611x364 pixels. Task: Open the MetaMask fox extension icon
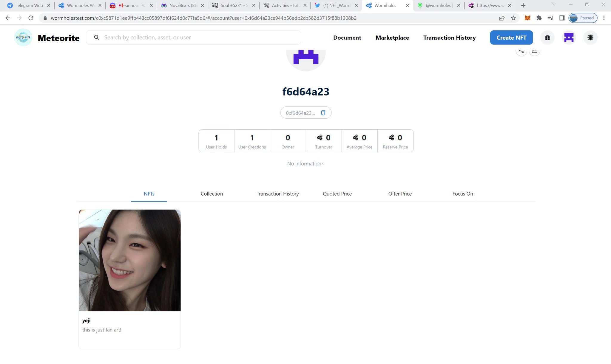pos(527,18)
